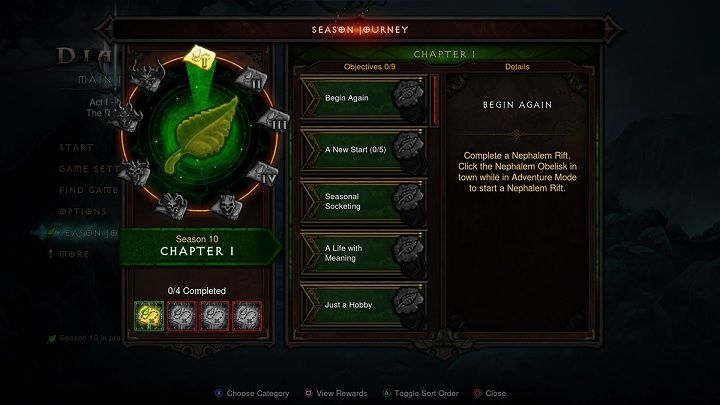Select the Chapter IV wheel icon
This screenshot has height=405, width=720.
pyautogui.click(x=263, y=174)
